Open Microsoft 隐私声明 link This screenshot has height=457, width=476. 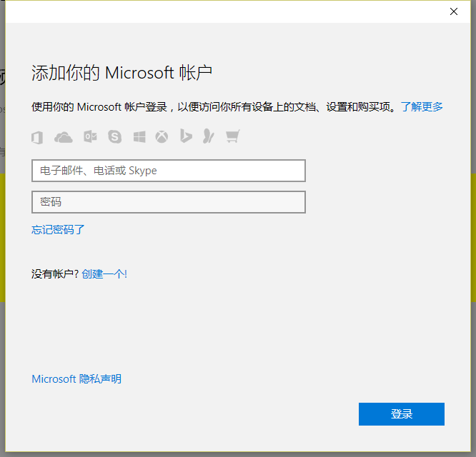[x=76, y=378]
